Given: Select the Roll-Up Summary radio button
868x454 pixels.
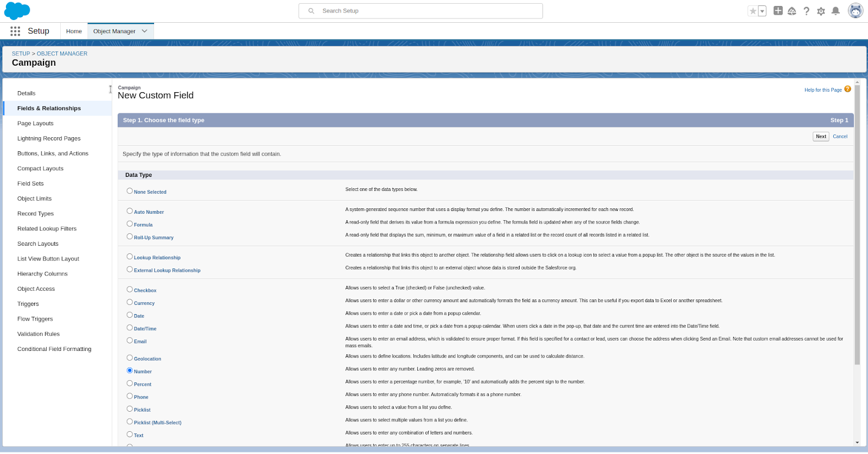Looking at the screenshot, I should 130,236.
